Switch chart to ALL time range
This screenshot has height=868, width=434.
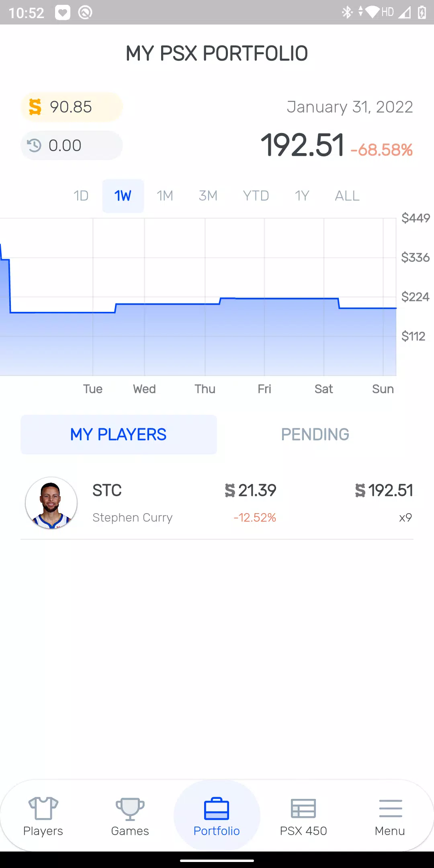pos(346,196)
